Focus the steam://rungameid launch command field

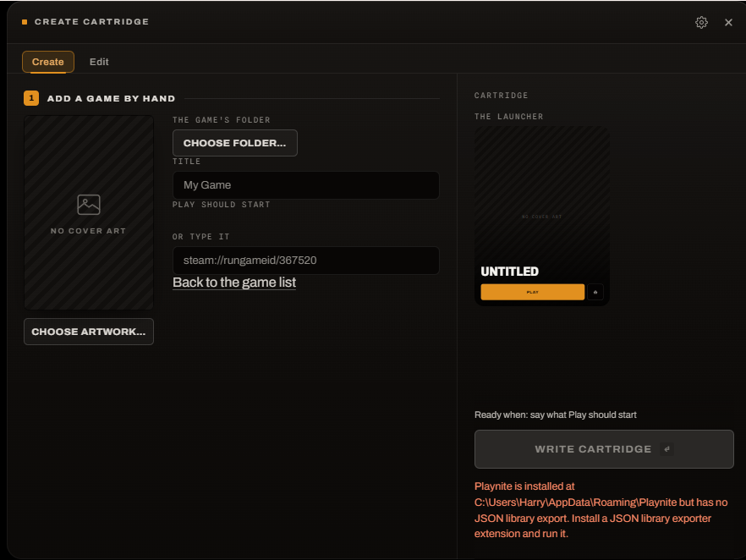305,261
